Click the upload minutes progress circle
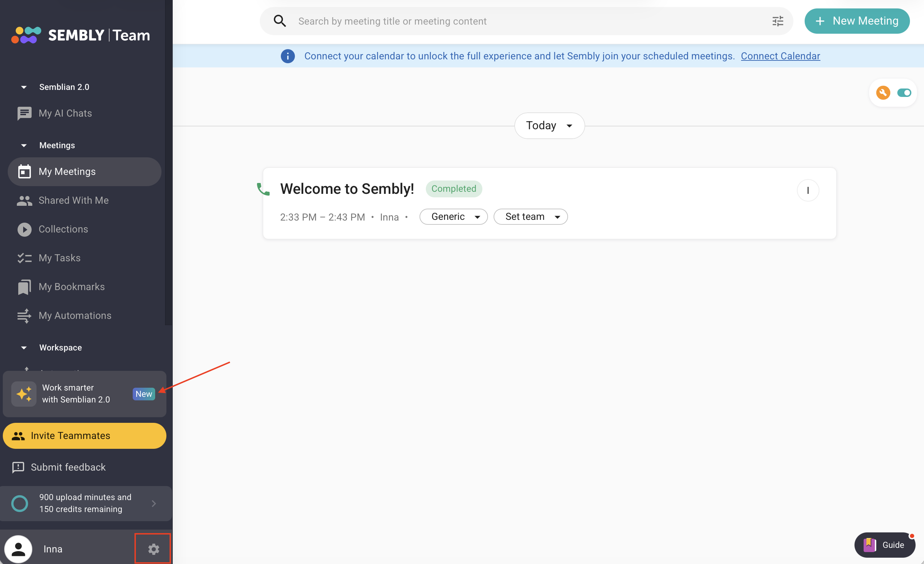924x564 pixels. 20,503
